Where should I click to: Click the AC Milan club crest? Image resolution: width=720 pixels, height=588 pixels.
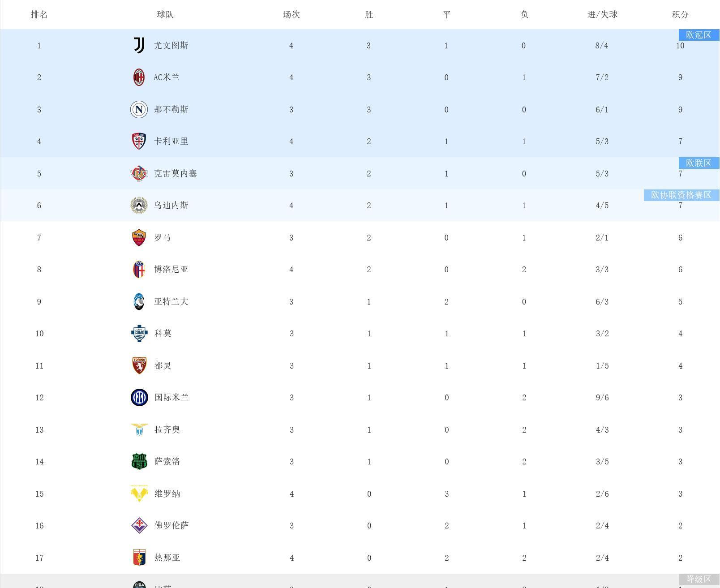pyautogui.click(x=139, y=77)
